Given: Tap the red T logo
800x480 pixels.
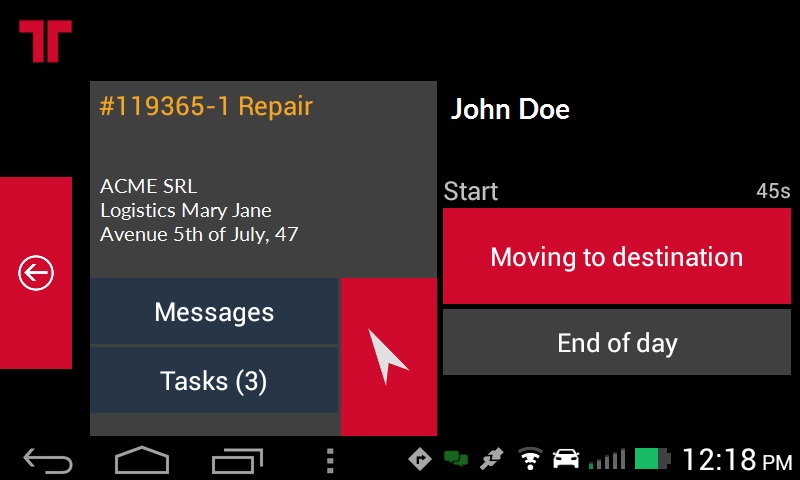Looking at the screenshot, I should tap(45, 41).
